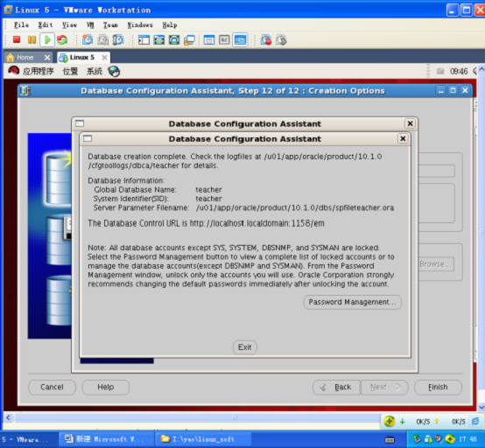Click the Back button in wizard
Screen dimensions: 485x448
click(336, 387)
